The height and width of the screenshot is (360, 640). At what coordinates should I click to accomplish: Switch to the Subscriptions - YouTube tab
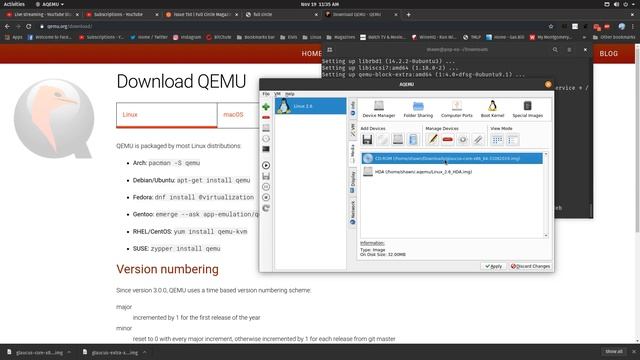point(122,14)
